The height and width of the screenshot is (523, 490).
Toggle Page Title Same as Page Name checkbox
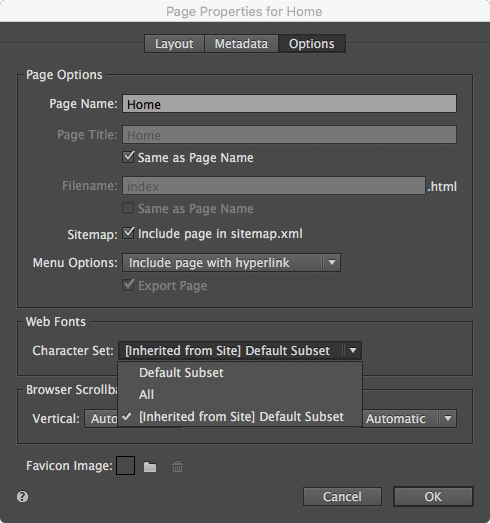click(x=128, y=157)
